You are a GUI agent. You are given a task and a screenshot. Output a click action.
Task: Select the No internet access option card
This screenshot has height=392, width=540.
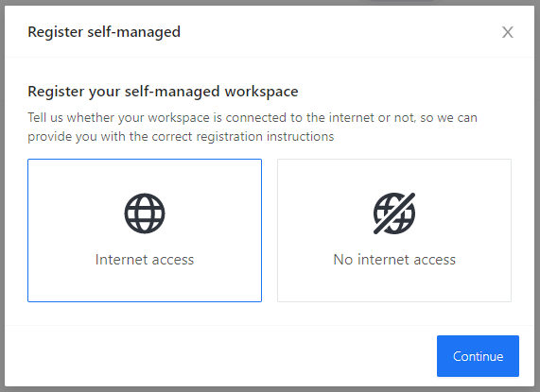tap(394, 230)
